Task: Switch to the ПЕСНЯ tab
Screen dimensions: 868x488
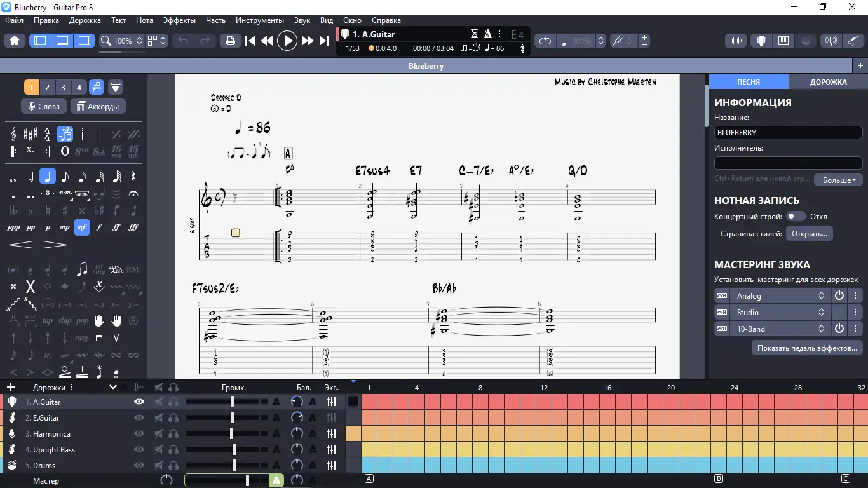Action: 749,82
